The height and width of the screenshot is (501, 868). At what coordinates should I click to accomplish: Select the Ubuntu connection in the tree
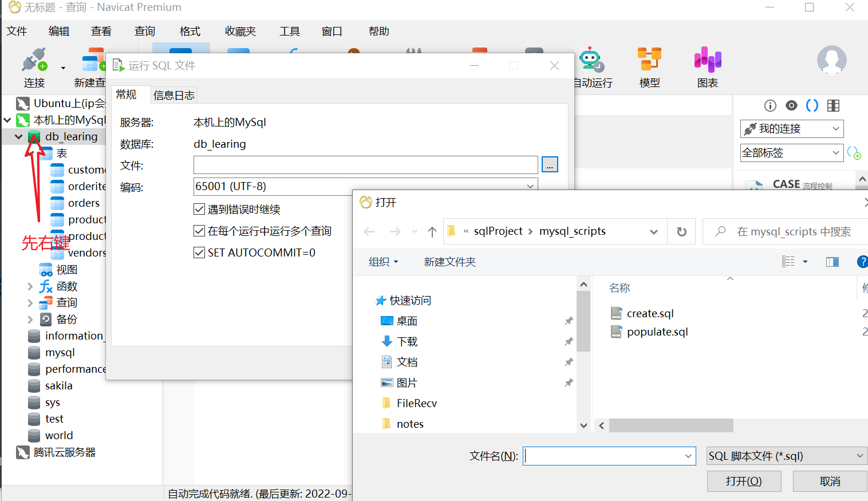(x=69, y=103)
